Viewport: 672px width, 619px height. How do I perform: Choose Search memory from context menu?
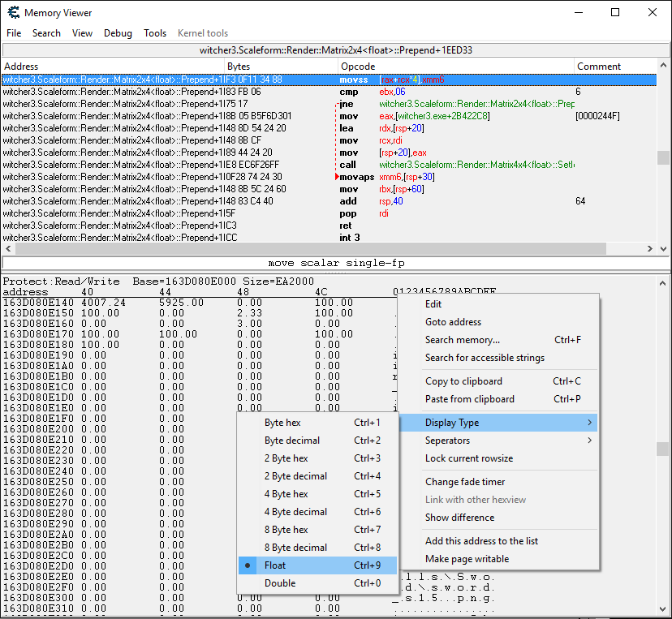point(463,340)
